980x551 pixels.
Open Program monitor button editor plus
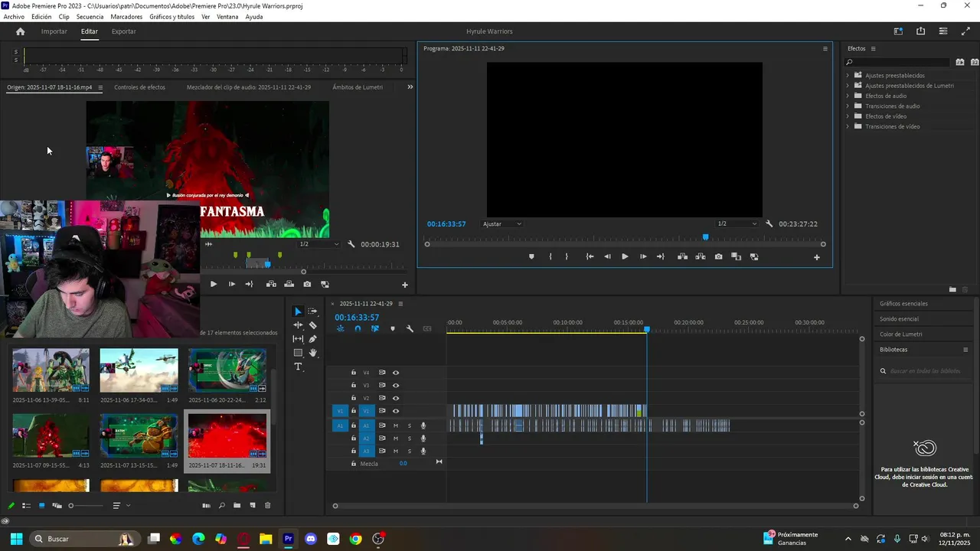pos(816,257)
